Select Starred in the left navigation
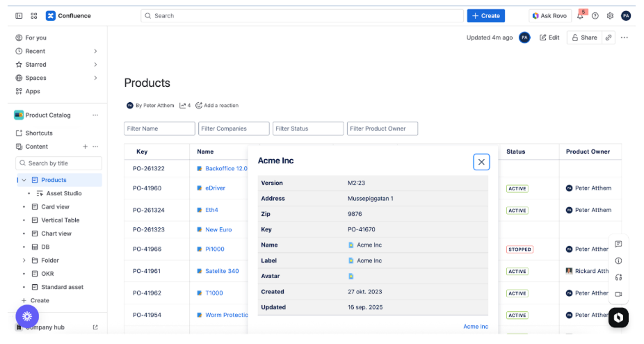This screenshot has height=344, width=644. pos(35,65)
